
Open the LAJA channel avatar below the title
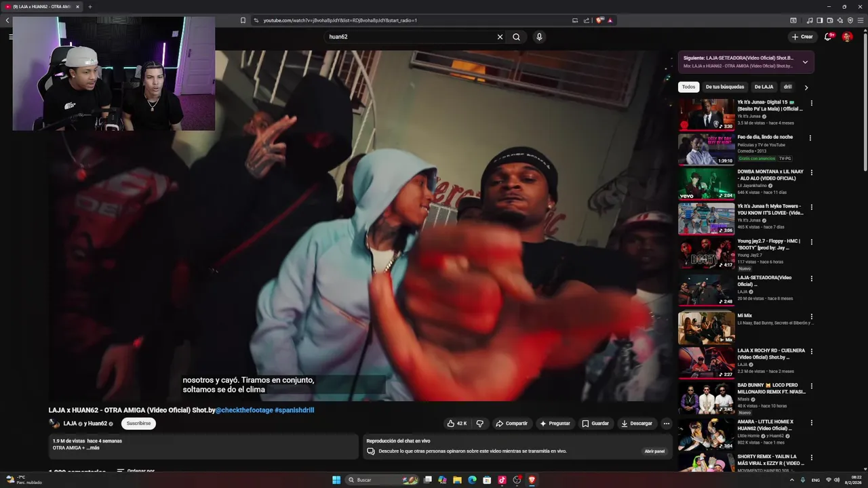pyautogui.click(x=54, y=424)
